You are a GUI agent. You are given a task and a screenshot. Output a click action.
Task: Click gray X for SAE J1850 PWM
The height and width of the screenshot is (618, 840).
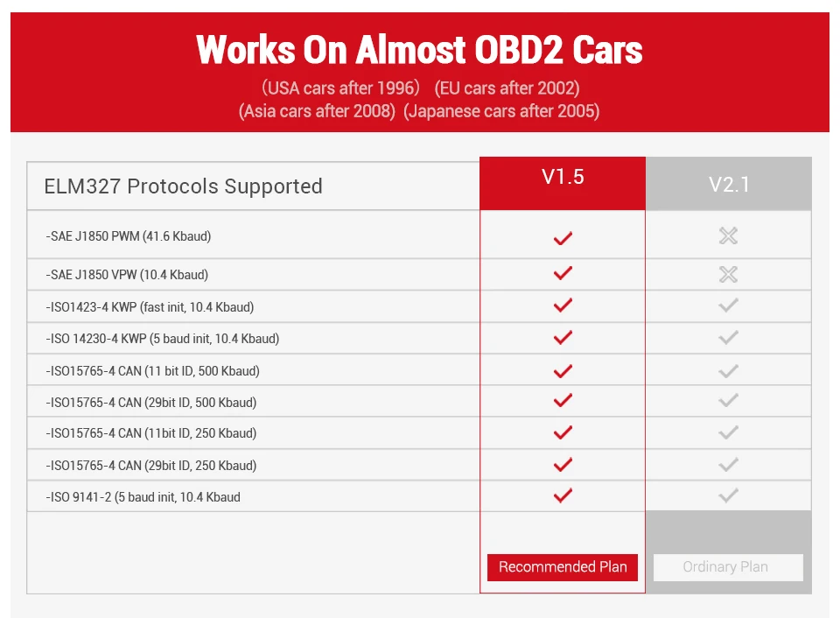728,235
